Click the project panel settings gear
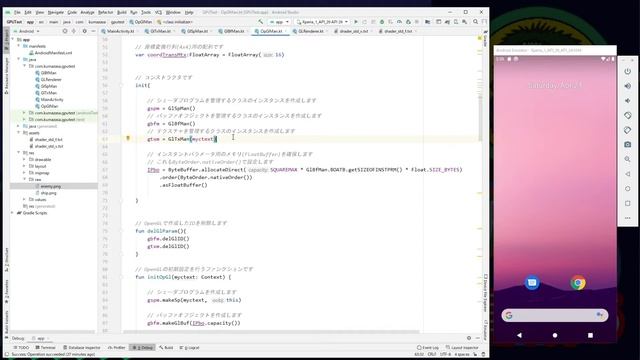The width and height of the screenshot is (640, 360). click(x=84, y=31)
